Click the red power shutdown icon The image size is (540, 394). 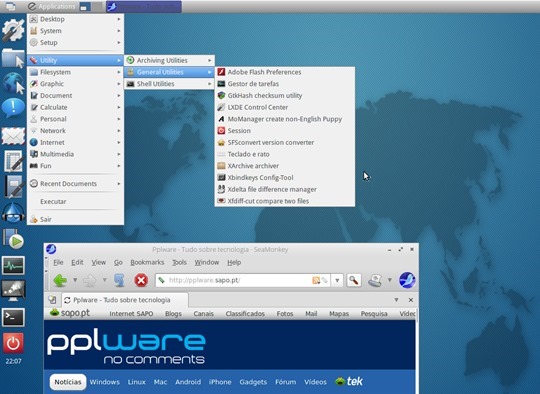pyautogui.click(x=13, y=343)
